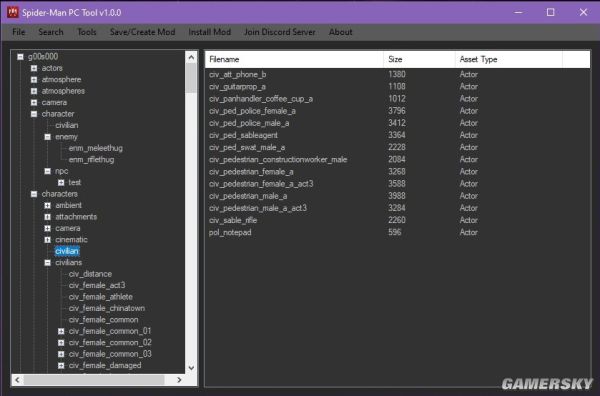The width and height of the screenshot is (600, 396).
Task: Expand the atmosphere tree node
Action: [34, 80]
